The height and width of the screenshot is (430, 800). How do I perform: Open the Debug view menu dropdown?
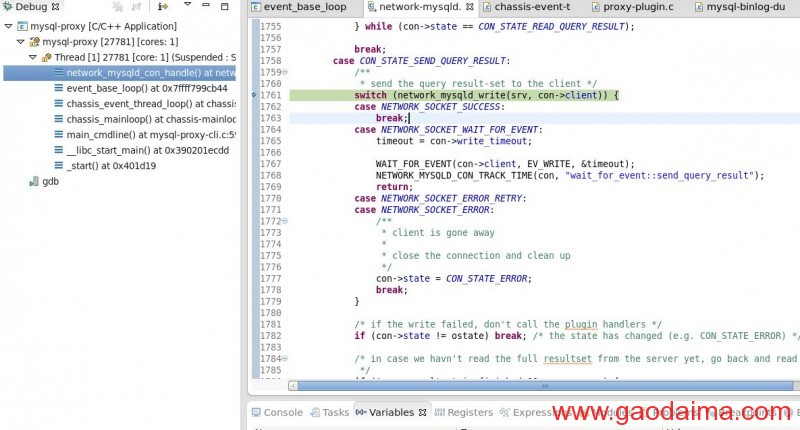(x=187, y=5)
